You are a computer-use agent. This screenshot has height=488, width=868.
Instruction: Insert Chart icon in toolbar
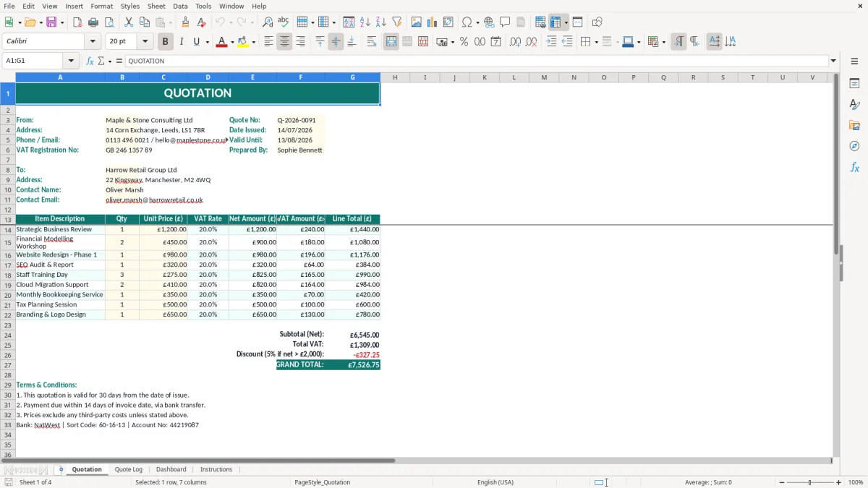[x=433, y=22]
